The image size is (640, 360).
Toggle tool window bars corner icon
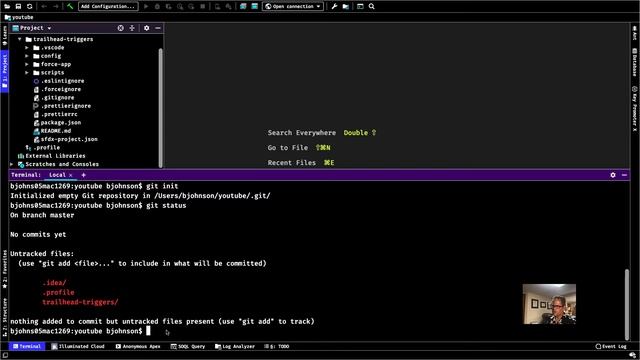tap(5, 356)
